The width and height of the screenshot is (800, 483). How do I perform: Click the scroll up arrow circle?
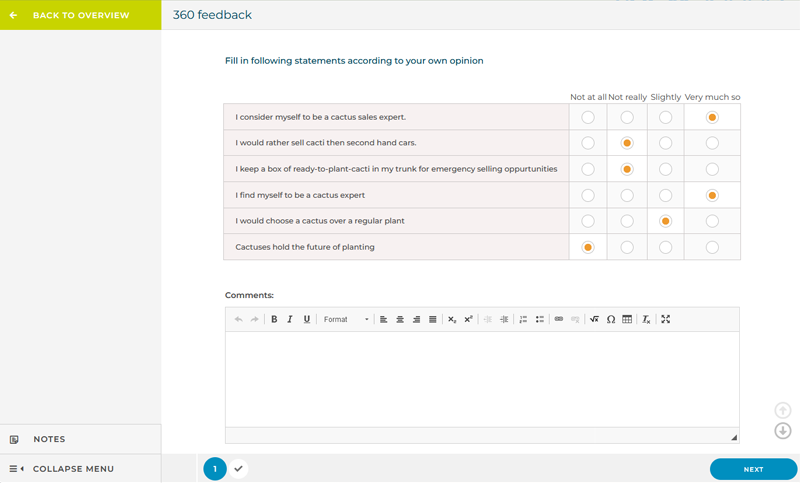(x=783, y=410)
